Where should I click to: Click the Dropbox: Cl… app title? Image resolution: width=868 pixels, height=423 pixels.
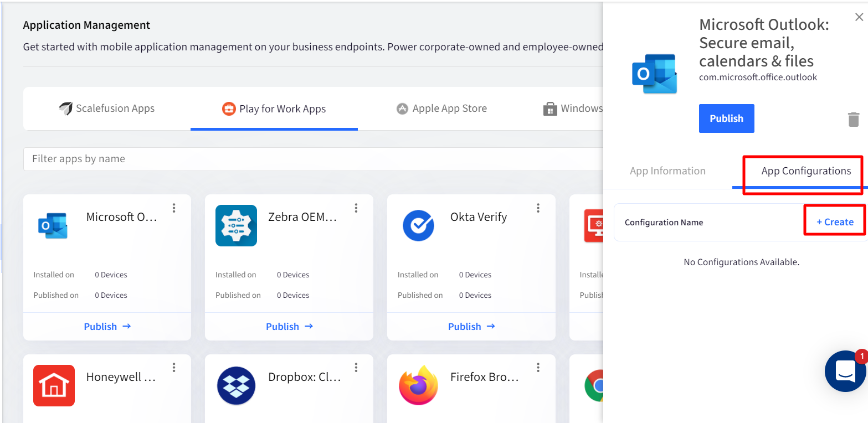click(305, 377)
